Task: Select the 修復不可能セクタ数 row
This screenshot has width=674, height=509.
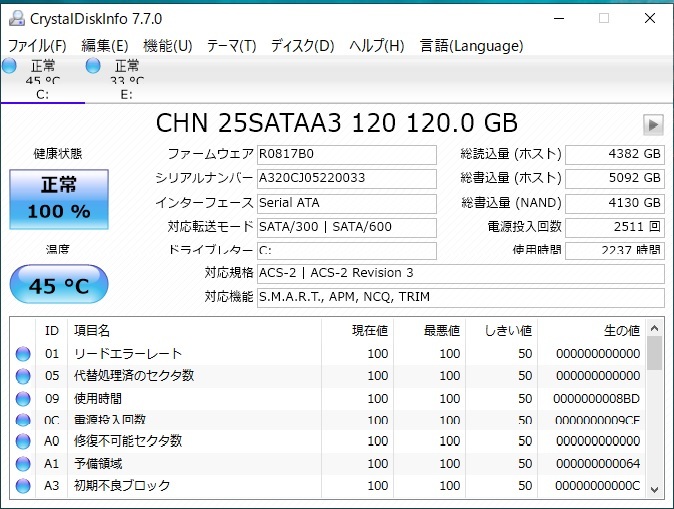Action: [327, 441]
